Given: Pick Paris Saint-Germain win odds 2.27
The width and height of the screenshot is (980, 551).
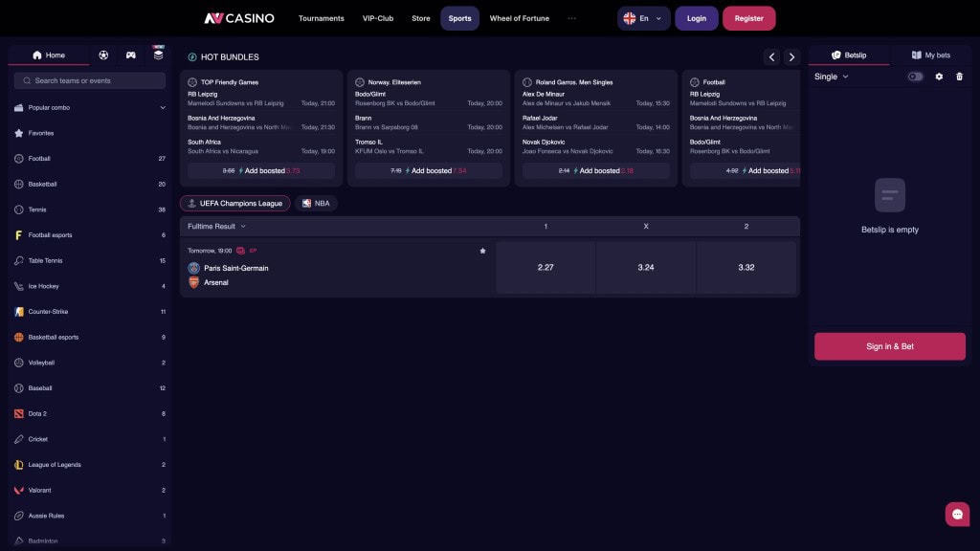Looking at the screenshot, I should pos(546,268).
